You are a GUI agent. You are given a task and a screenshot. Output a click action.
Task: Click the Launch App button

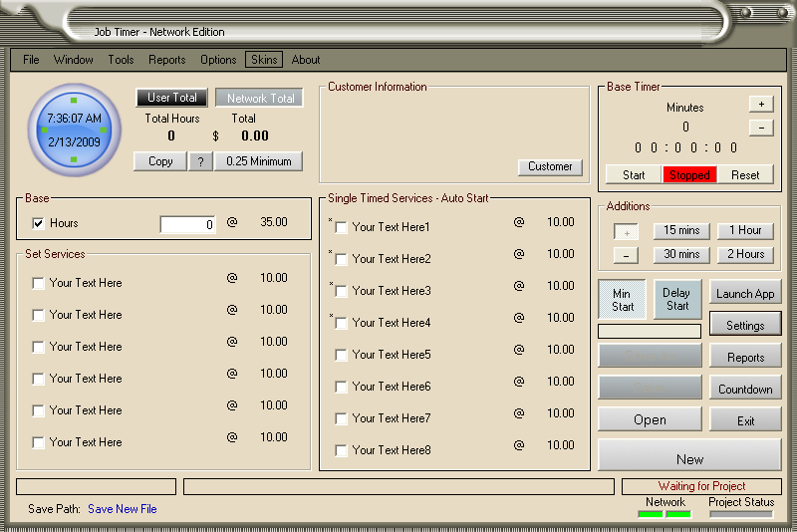click(x=745, y=294)
